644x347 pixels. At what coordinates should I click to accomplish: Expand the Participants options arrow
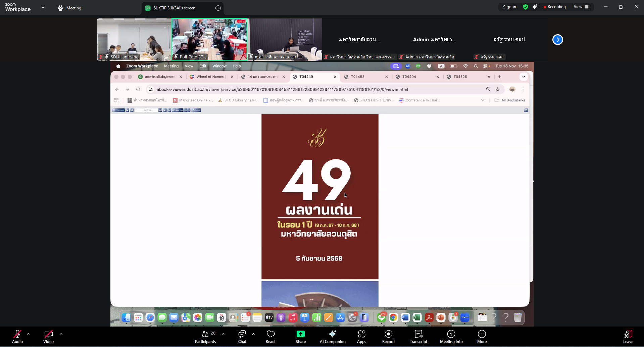pos(223,334)
